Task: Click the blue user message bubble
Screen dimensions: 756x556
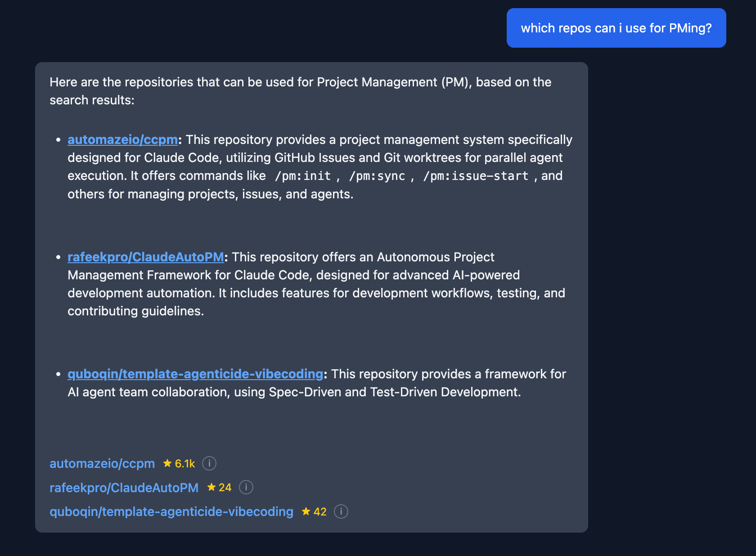Action: (616, 28)
